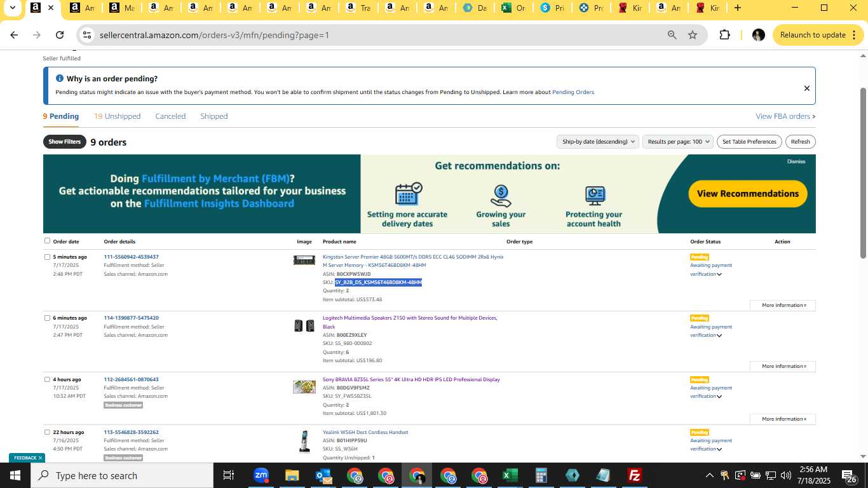This screenshot has width=868, height=488.
Task: Click More information for the Logitech order
Action: pos(783,367)
